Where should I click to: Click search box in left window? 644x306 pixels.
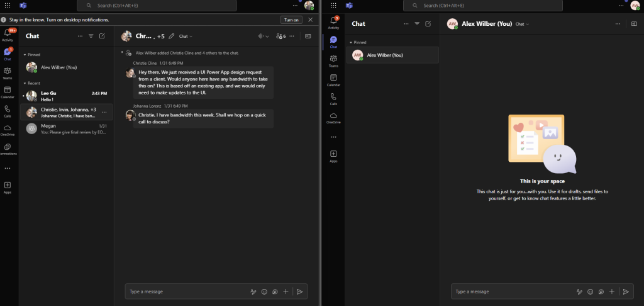157,5
